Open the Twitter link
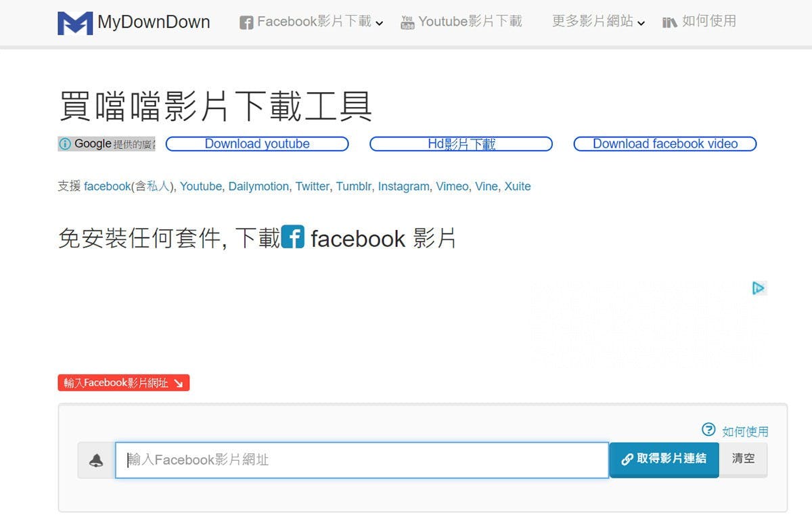Image resolution: width=812 pixels, height=521 pixels. [x=312, y=187]
